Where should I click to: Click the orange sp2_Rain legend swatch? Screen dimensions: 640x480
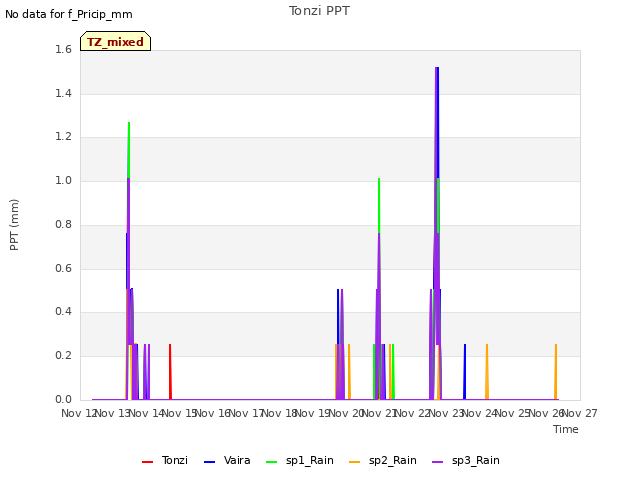355,462
